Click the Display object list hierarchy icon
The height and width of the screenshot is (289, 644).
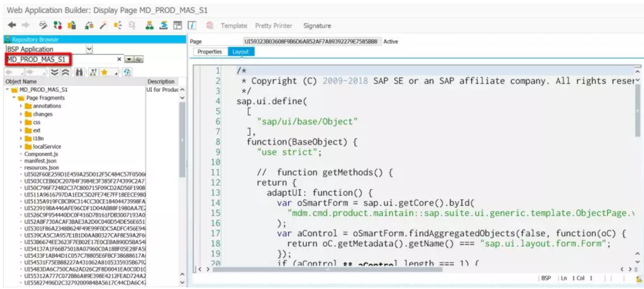[150, 25]
